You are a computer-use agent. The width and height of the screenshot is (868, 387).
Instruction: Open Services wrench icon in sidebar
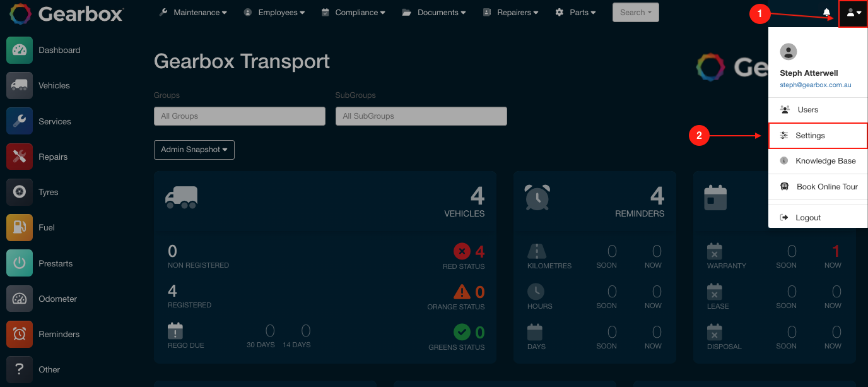tap(20, 121)
